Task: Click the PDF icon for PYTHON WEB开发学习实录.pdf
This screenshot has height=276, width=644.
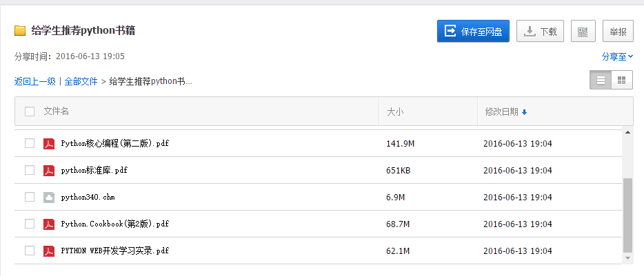Action: pos(49,251)
